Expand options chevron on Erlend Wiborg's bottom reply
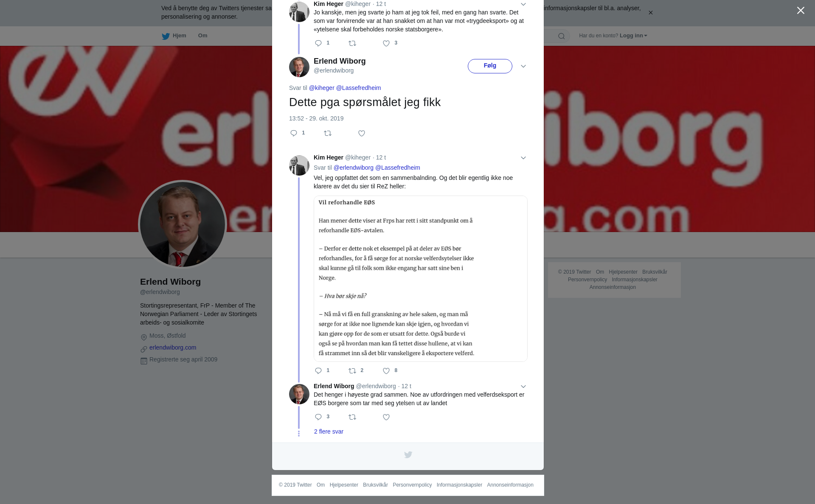Image resolution: width=815 pixels, height=504 pixels. tap(523, 386)
